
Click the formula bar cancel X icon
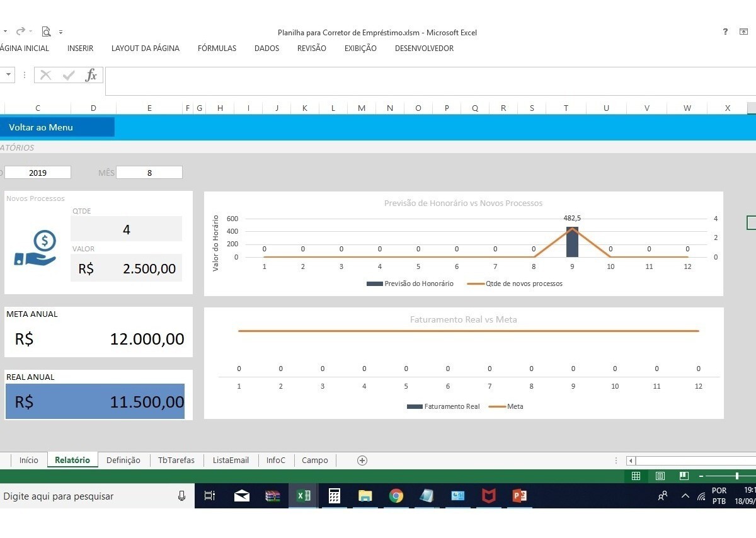pos(45,76)
